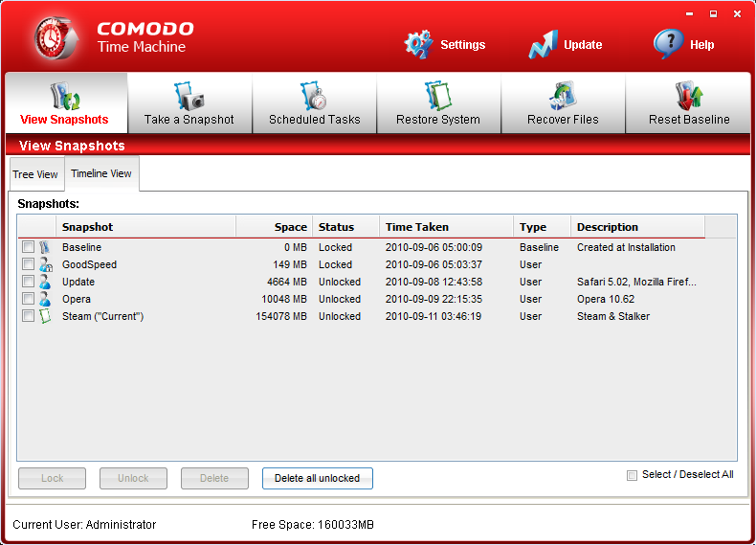Click the Steam current snapshot icon
This screenshot has height=545, width=756.
[x=45, y=316]
